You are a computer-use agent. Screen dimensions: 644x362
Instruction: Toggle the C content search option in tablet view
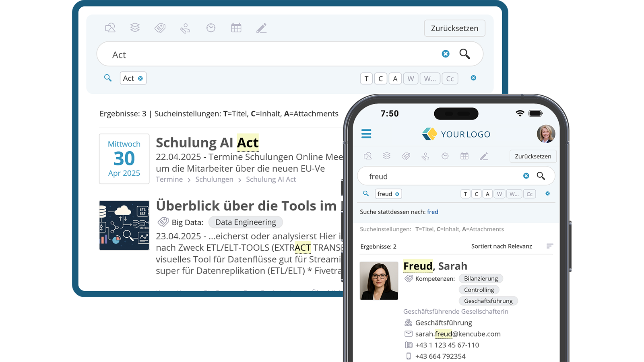[381, 78]
